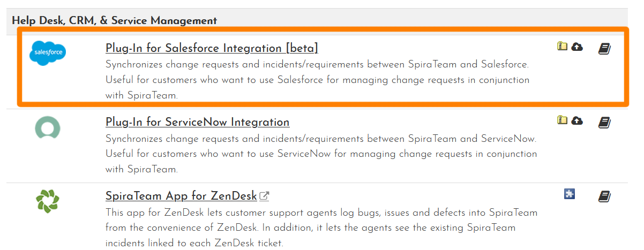Click the external link icon beside ZenDesk title

coord(264,196)
